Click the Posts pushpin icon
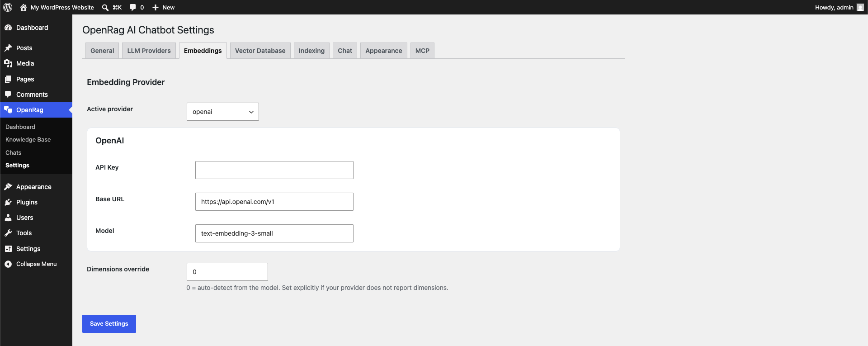Screen dimensions: 868x346 coord(8,48)
